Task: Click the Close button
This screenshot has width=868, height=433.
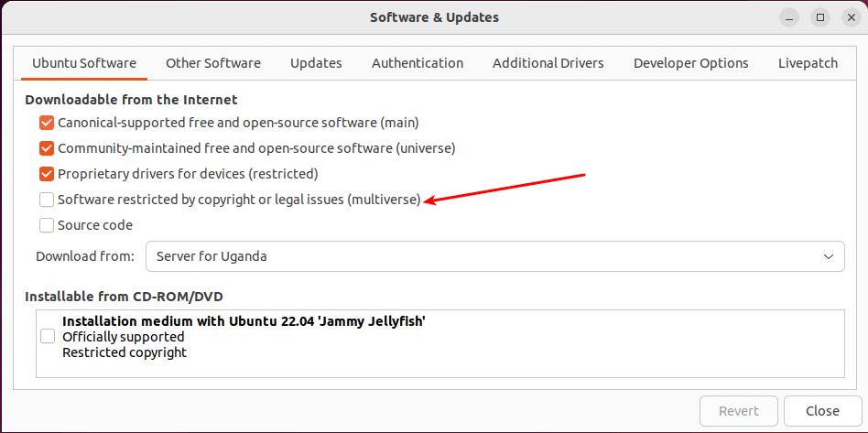Action: pyautogui.click(x=822, y=411)
